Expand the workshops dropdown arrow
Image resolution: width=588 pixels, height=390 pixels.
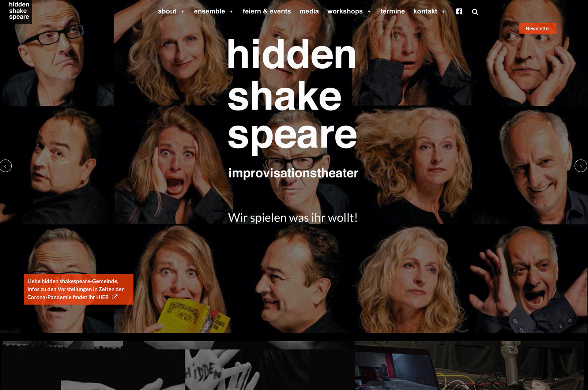click(x=369, y=12)
